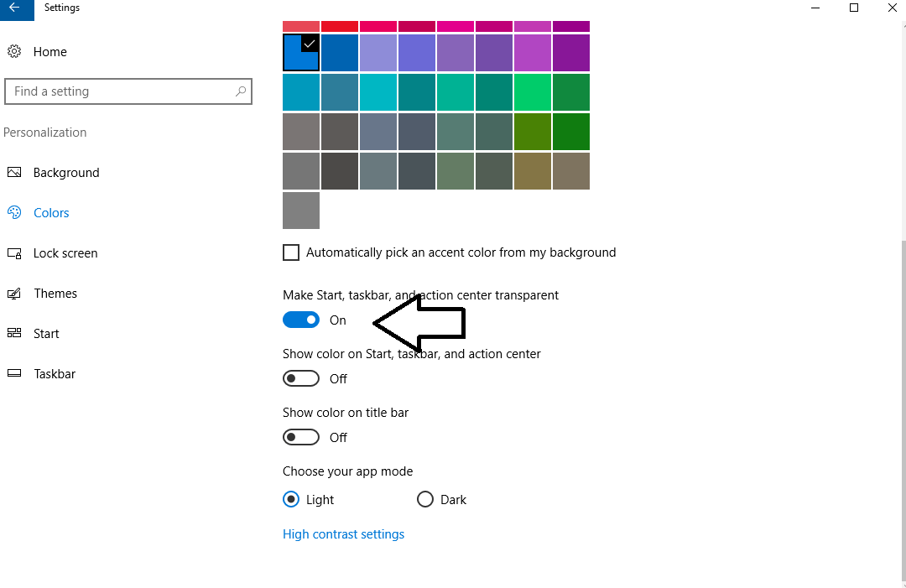Open Home via the gear icon
906x588 pixels.
[14, 52]
